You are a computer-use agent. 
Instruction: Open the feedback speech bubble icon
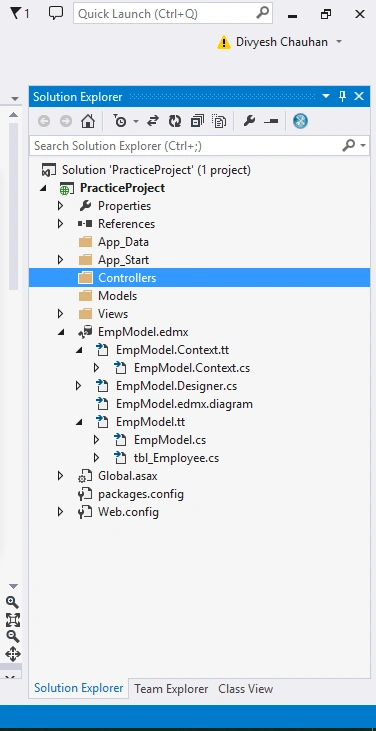point(56,13)
